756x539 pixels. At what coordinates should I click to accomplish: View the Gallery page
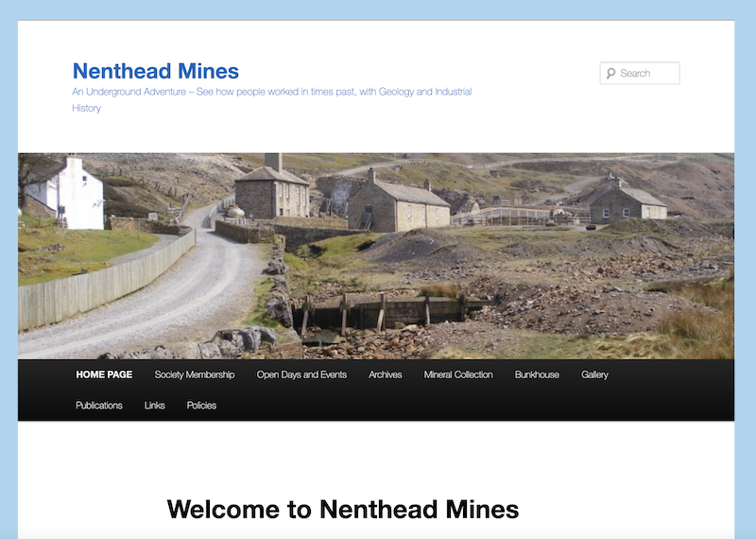pos(594,374)
